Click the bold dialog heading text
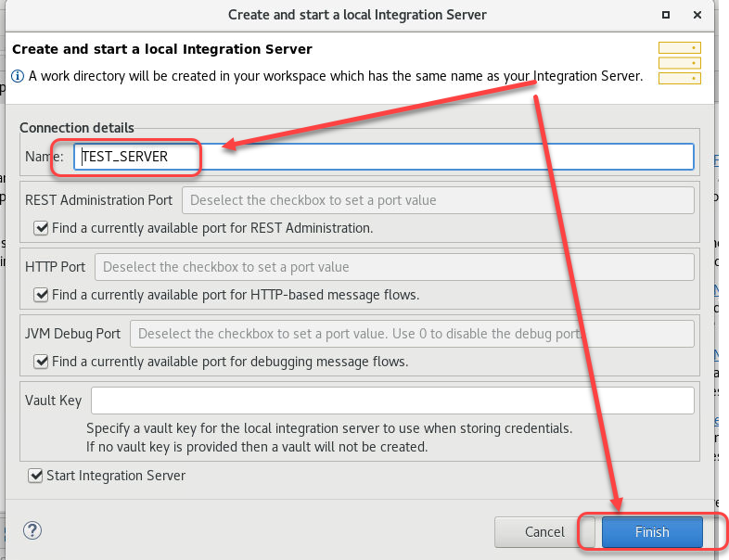 [x=162, y=49]
